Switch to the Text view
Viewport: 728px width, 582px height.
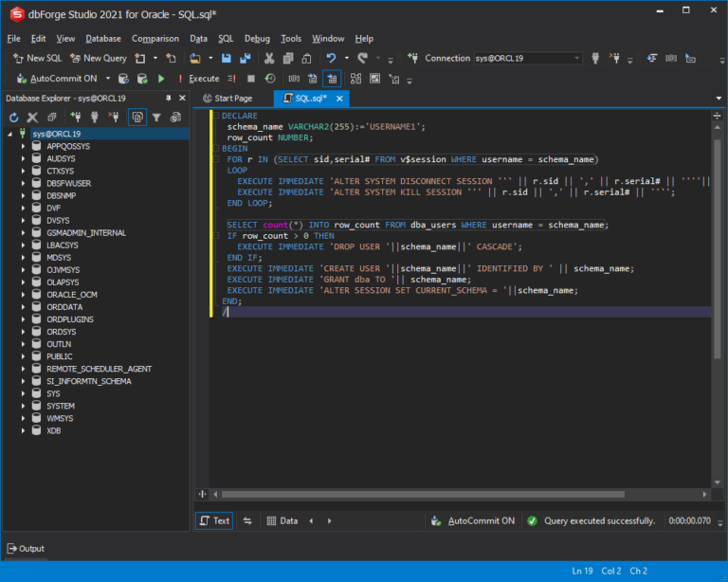coord(214,520)
